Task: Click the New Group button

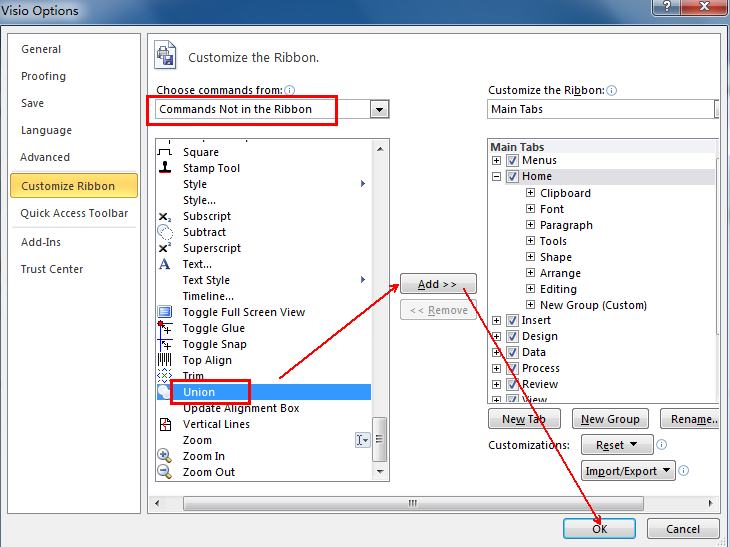Action: (x=610, y=419)
